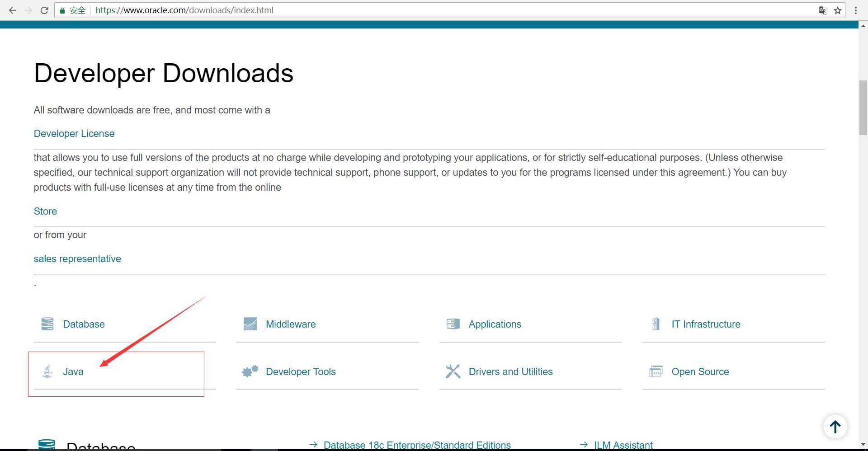Image resolution: width=868 pixels, height=451 pixels.
Task: Open the ILM Assistant link
Action: coord(623,445)
